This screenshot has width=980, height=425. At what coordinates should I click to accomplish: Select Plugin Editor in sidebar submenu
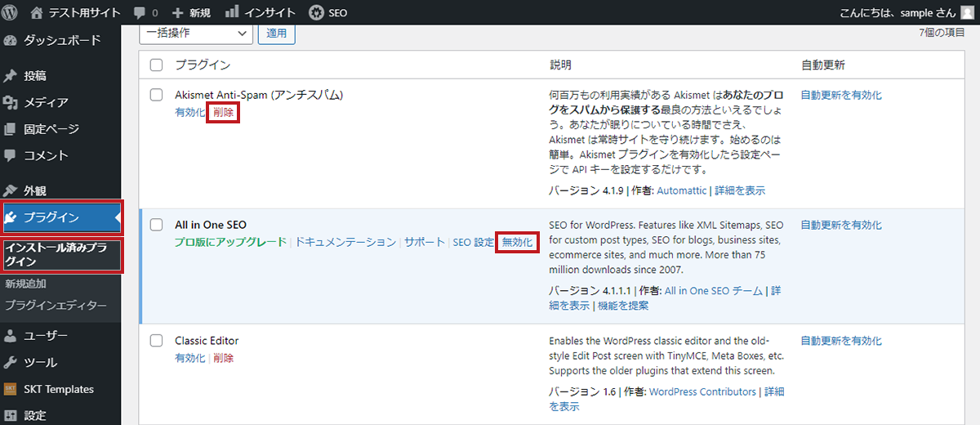[x=55, y=305]
